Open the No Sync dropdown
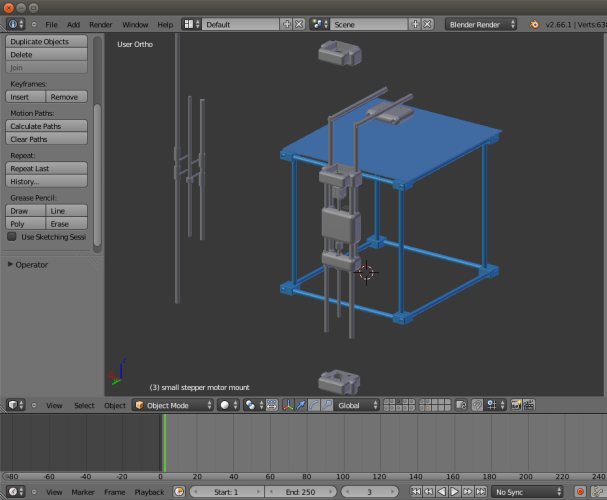This screenshot has height=500, width=607. [x=527, y=492]
